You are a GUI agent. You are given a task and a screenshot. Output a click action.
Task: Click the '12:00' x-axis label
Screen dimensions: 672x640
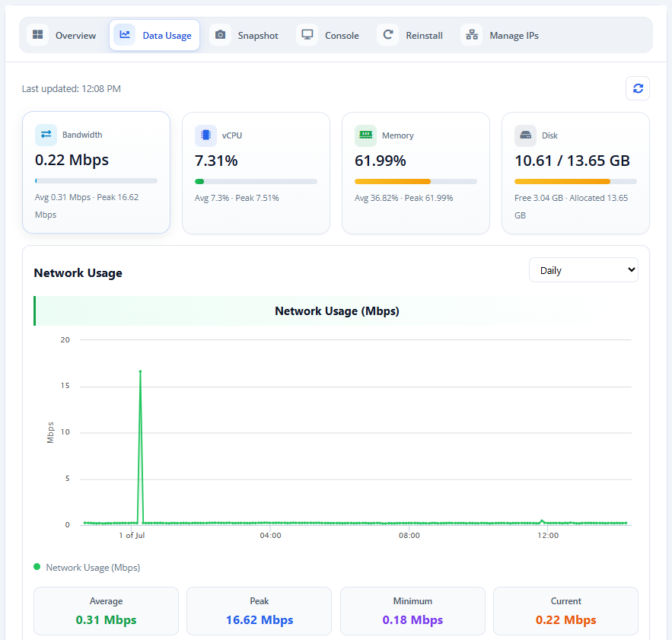point(548,536)
